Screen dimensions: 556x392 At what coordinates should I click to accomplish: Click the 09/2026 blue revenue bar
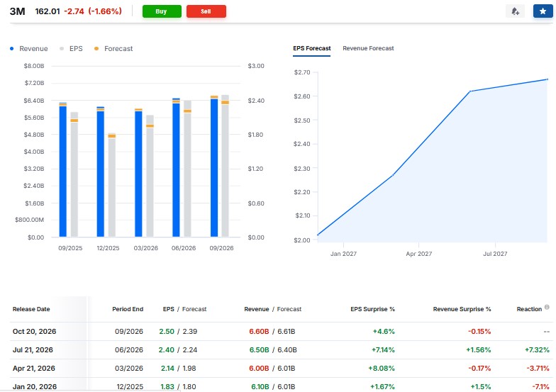[214, 166]
